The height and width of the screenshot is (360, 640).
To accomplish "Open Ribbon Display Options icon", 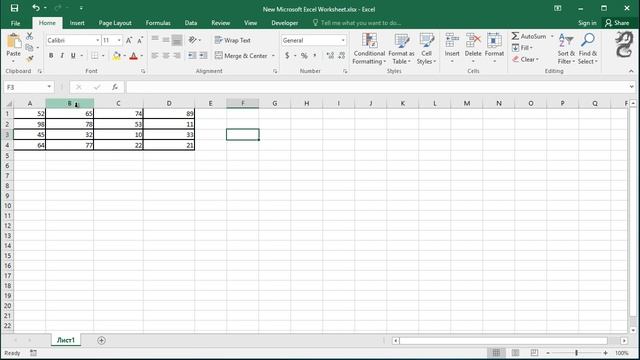I will (558, 8).
